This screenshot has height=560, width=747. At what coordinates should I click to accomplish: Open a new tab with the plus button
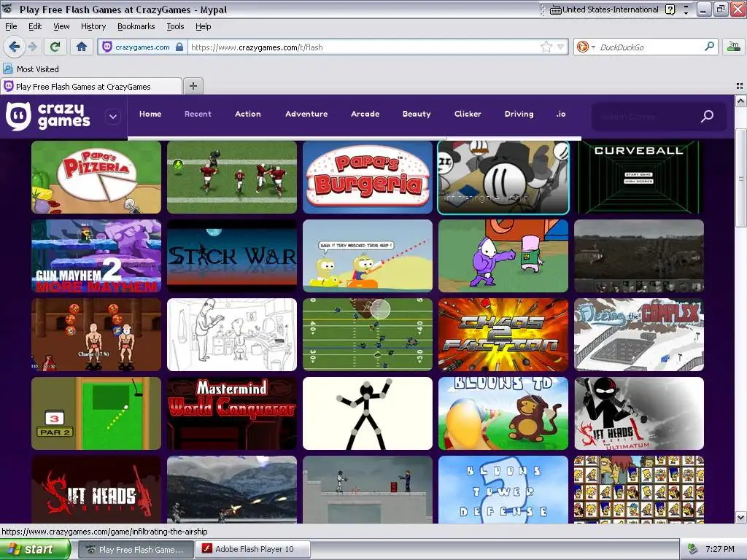[193, 86]
